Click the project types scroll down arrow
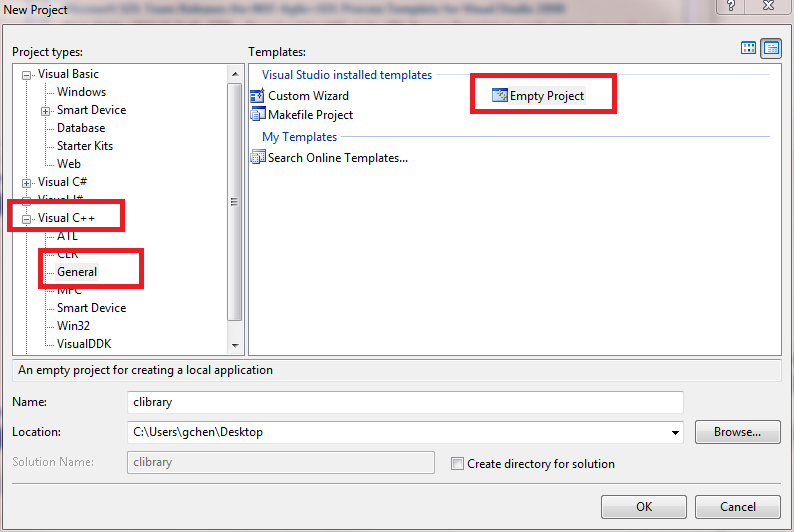794x532 pixels. point(234,345)
